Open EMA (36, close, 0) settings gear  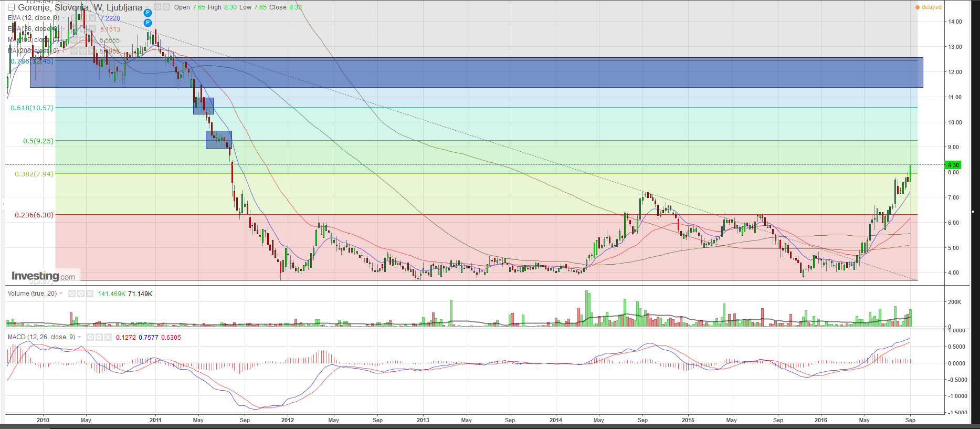[x=83, y=29]
